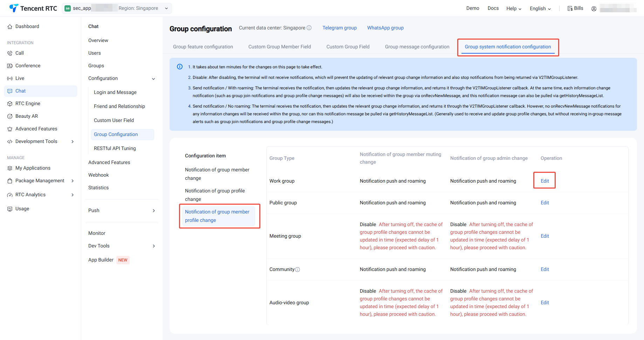
Task: Expand the Push submenu chevron
Action: coord(154,211)
